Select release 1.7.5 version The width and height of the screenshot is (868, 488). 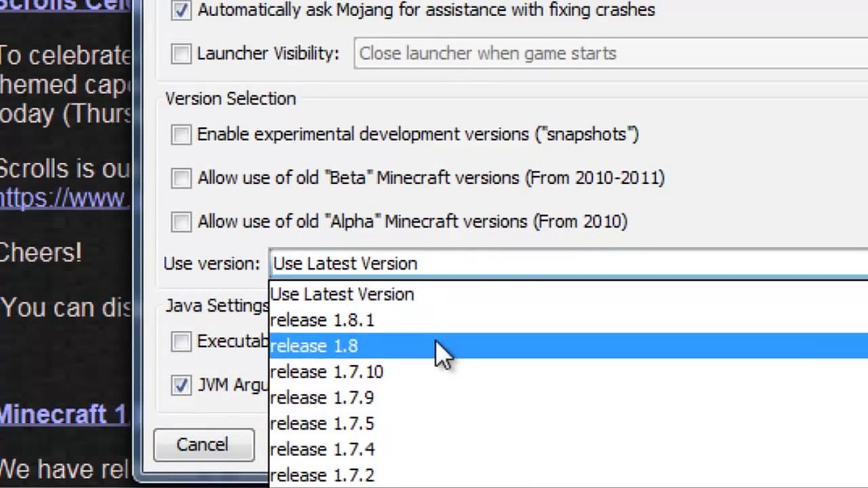[322, 423]
